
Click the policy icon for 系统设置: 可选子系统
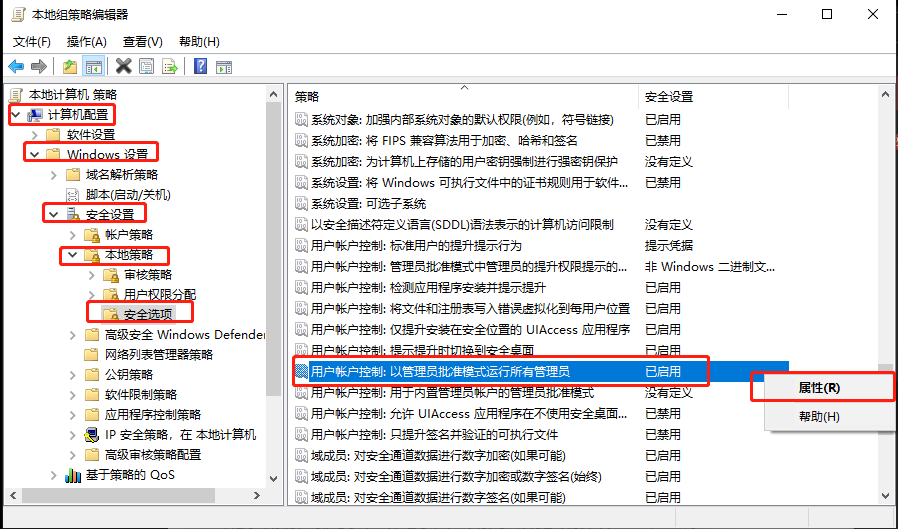pos(301,203)
